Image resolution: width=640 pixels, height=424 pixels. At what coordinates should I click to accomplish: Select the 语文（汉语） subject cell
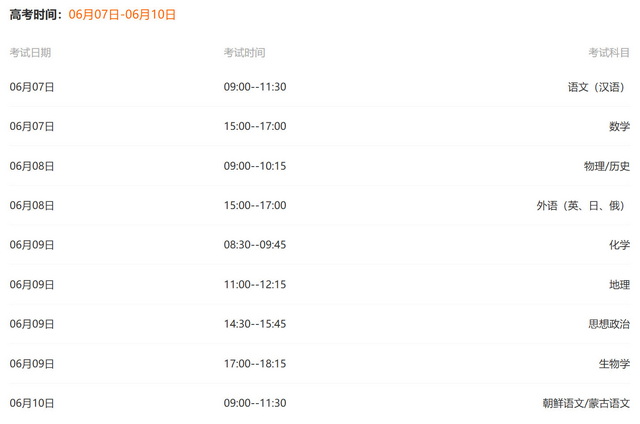pyautogui.click(x=598, y=87)
